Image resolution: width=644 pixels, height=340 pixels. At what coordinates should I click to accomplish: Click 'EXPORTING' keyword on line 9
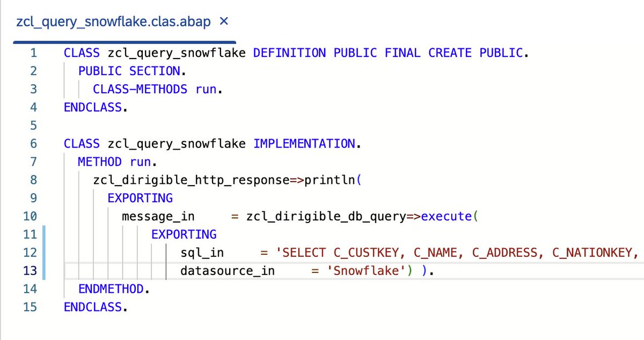point(140,198)
